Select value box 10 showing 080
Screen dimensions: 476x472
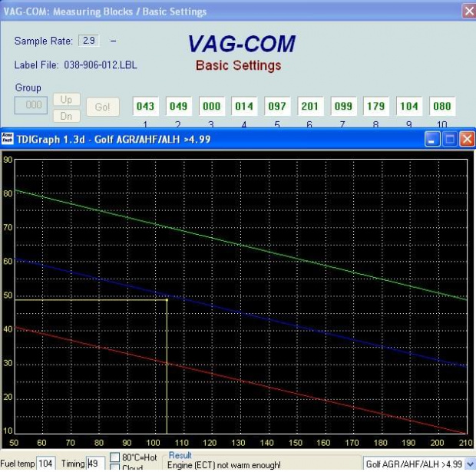tap(442, 106)
